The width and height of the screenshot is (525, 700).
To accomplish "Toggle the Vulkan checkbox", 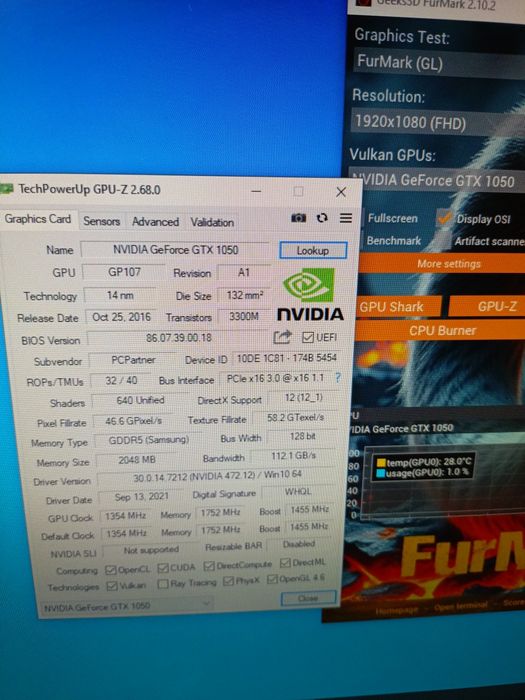I will [x=112, y=586].
